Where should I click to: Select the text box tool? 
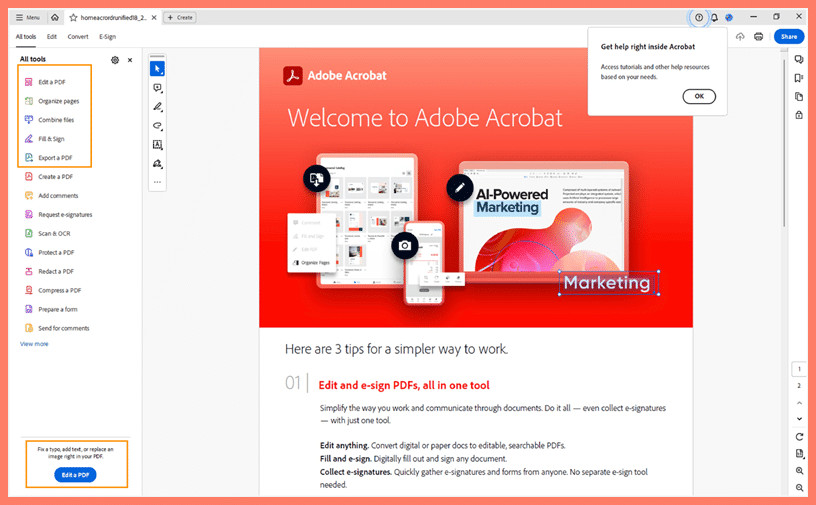[x=157, y=145]
